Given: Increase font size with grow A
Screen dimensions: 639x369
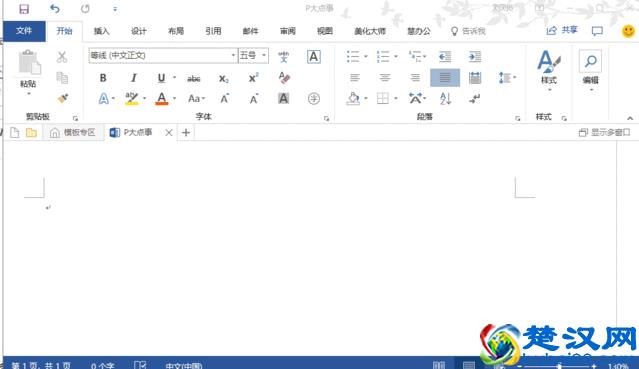Looking at the screenshot, I should tap(224, 99).
